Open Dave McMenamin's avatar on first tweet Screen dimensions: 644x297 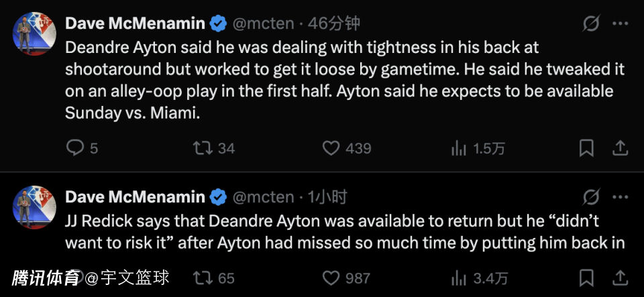34,32
